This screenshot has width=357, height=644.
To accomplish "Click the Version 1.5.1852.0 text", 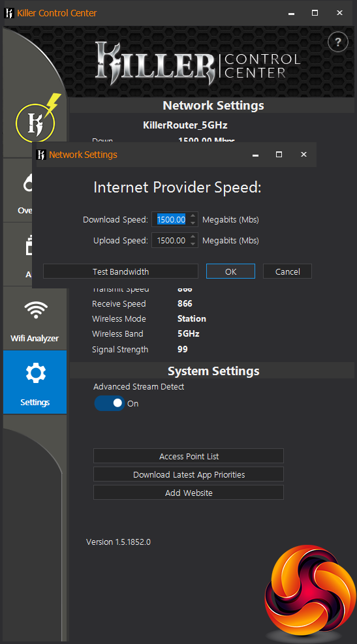I will 118,542.
